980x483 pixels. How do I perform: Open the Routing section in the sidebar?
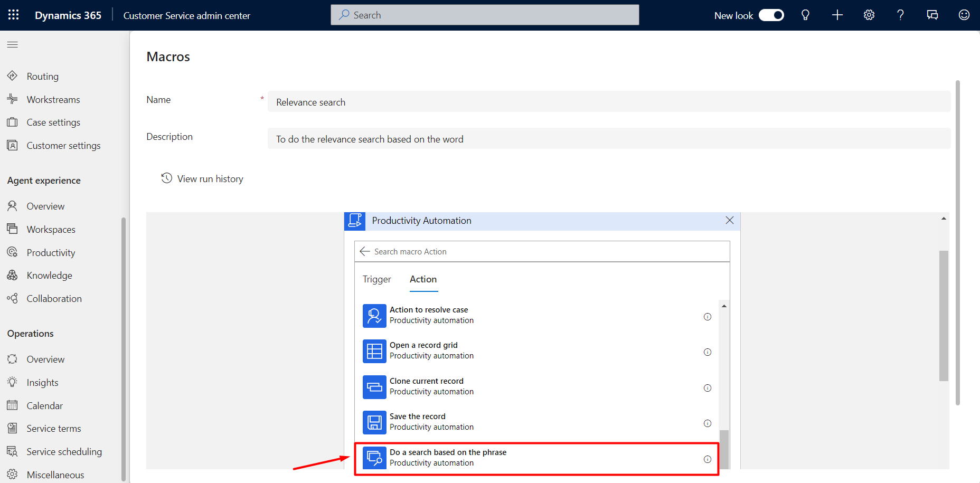(42, 76)
